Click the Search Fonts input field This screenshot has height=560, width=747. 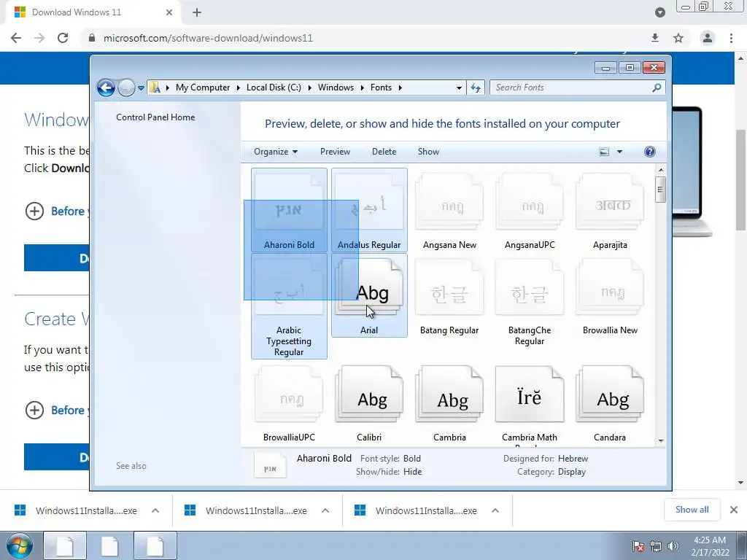[570, 87]
